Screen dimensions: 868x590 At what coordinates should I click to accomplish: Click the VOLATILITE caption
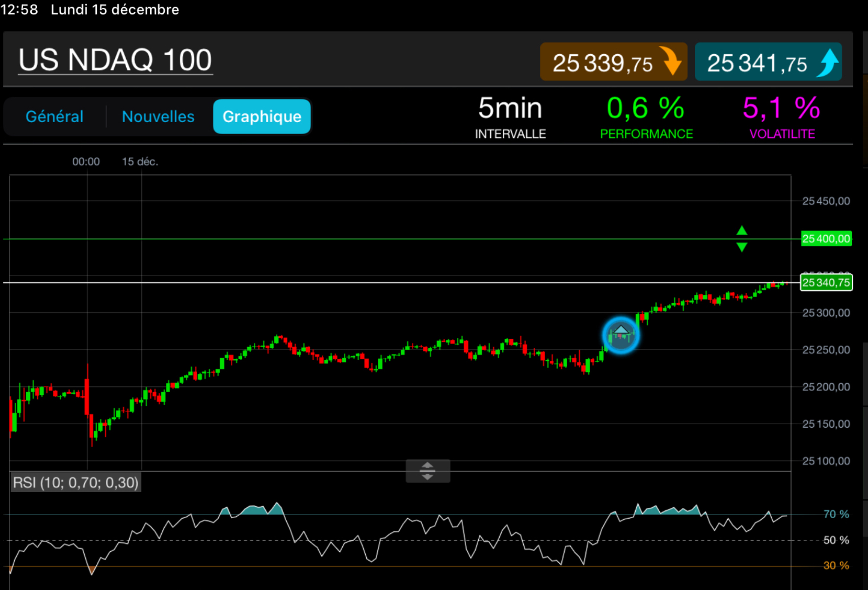[x=782, y=134]
